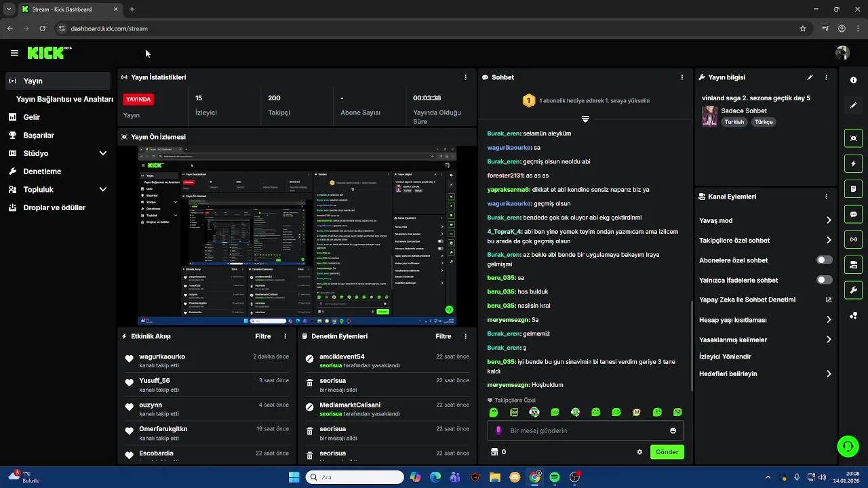Toggle chat bubble widget icon in right toolbar

pyautogui.click(x=853, y=214)
